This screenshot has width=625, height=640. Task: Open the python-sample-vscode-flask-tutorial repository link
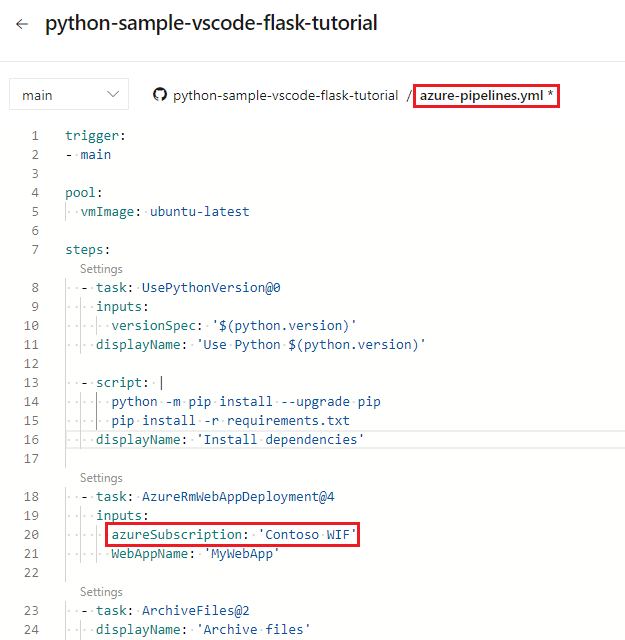coord(285,95)
